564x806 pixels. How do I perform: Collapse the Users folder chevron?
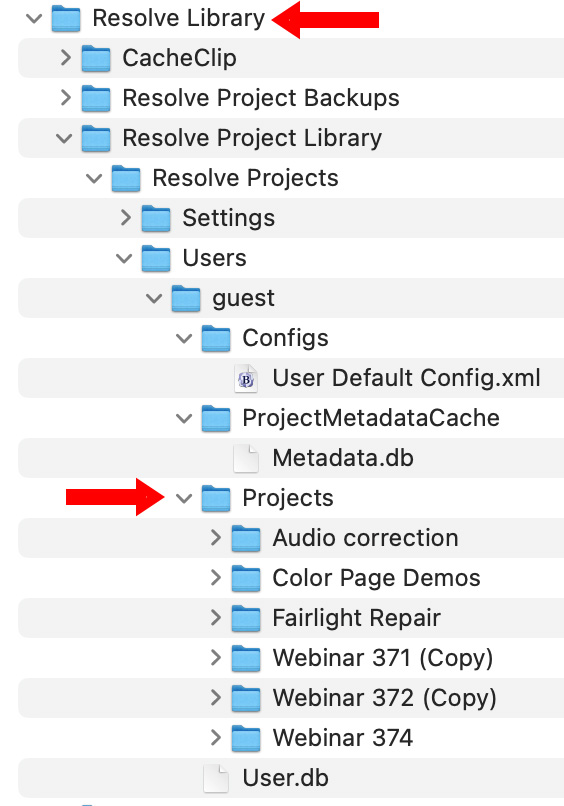(124, 259)
